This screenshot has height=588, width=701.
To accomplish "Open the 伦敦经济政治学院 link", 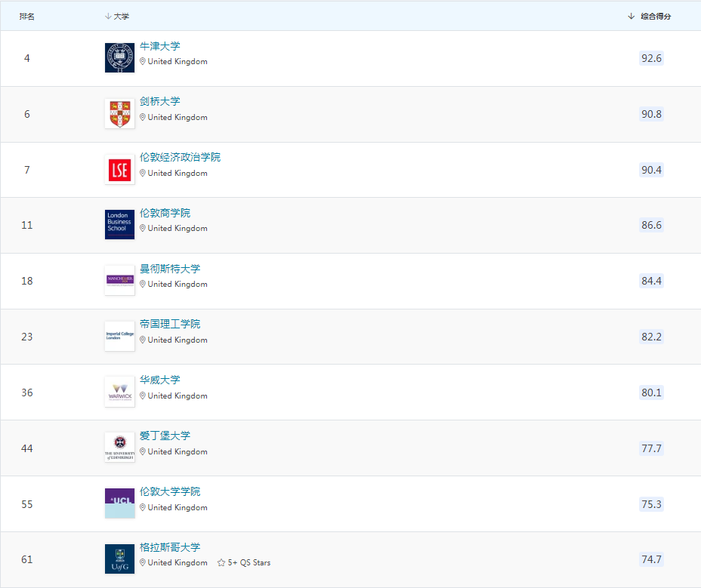I will 180,157.
